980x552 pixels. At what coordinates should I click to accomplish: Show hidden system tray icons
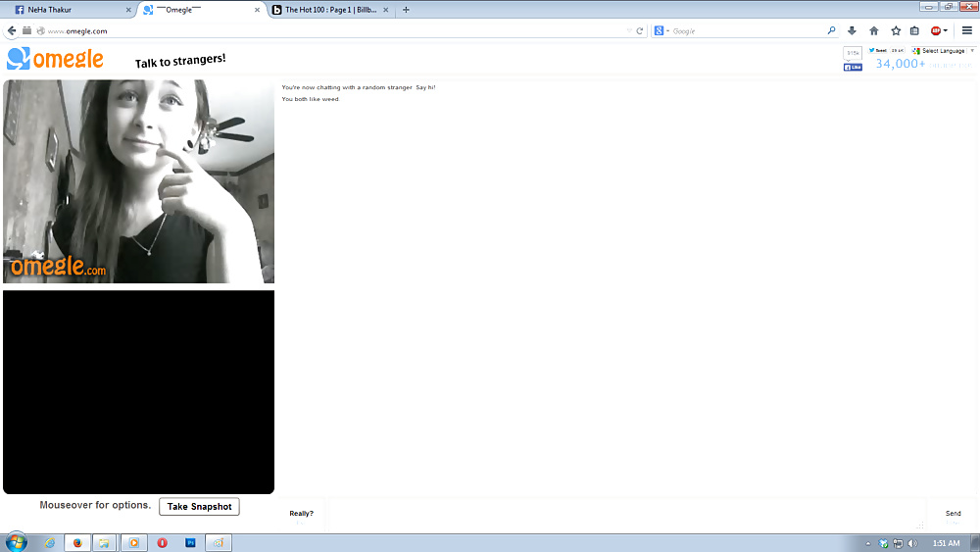pos(867,543)
